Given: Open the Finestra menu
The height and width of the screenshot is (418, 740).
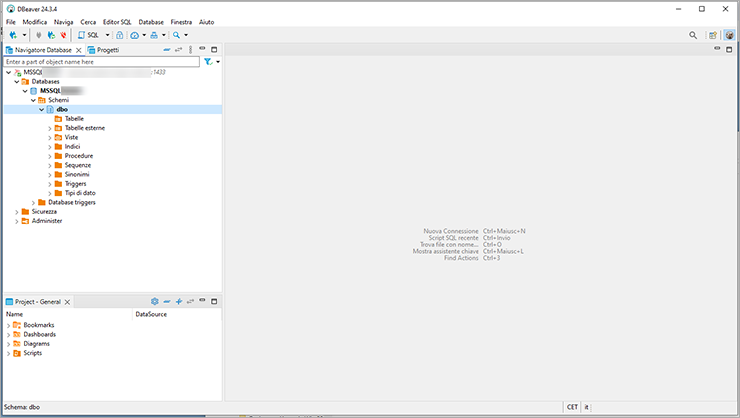Looking at the screenshot, I should 181,22.
